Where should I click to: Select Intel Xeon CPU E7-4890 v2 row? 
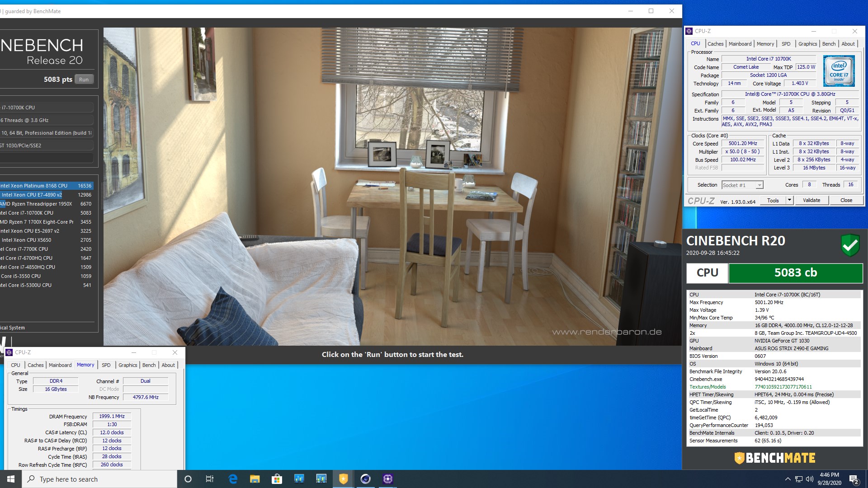click(47, 195)
